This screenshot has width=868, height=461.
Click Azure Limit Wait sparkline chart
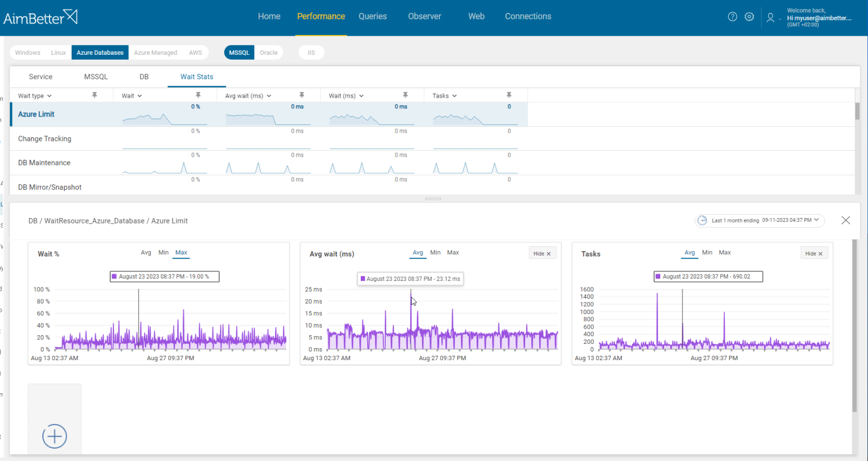(x=165, y=119)
